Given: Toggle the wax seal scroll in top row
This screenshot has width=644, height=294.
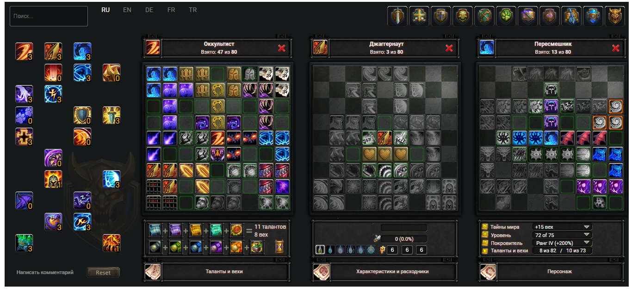Looking at the screenshot, I should coord(237,229).
